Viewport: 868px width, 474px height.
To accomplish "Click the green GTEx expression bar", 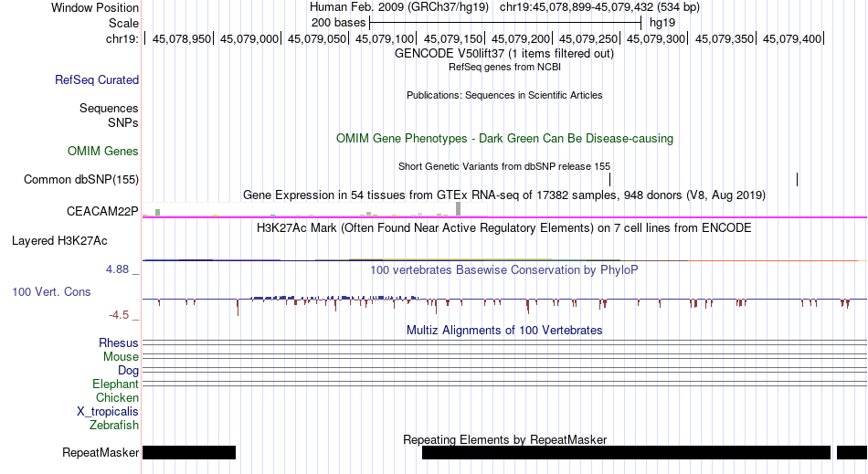I will pyautogui.click(x=158, y=213).
